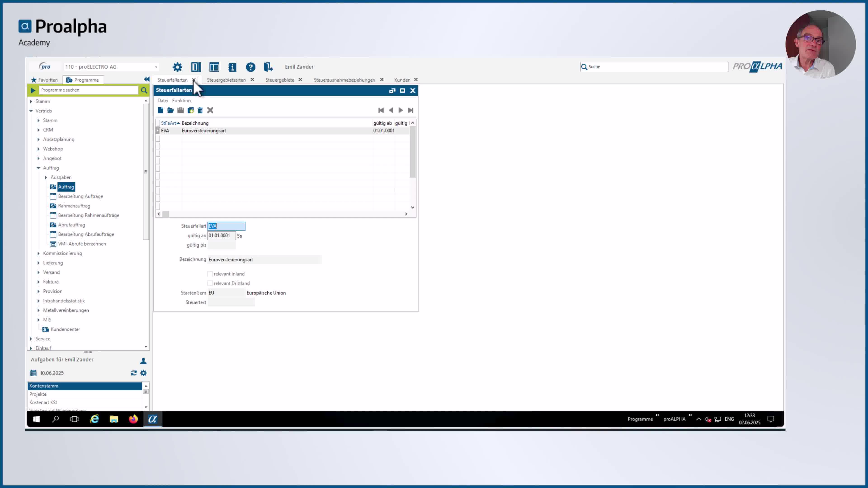Go to previous record
Image resolution: width=868 pixels, height=488 pixels.
pos(391,110)
